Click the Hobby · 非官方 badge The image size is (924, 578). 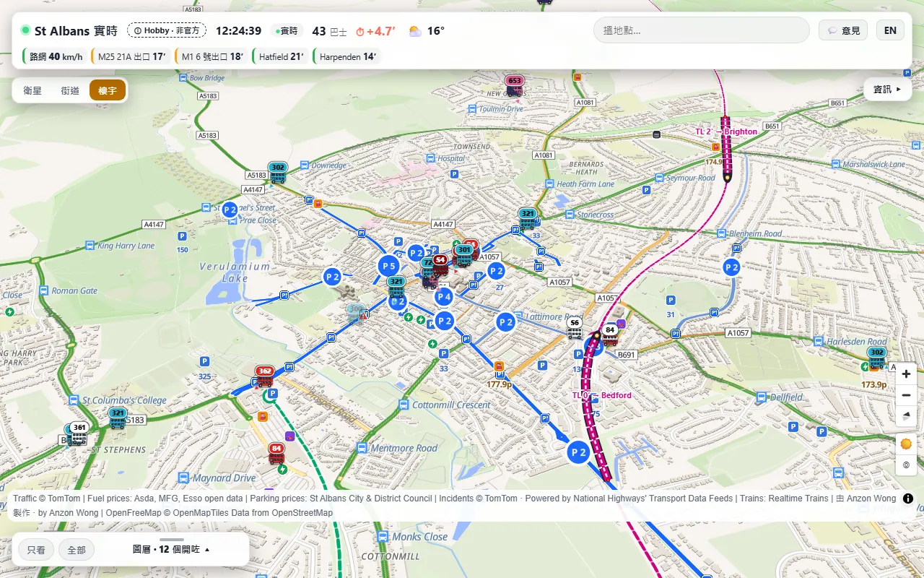click(167, 30)
